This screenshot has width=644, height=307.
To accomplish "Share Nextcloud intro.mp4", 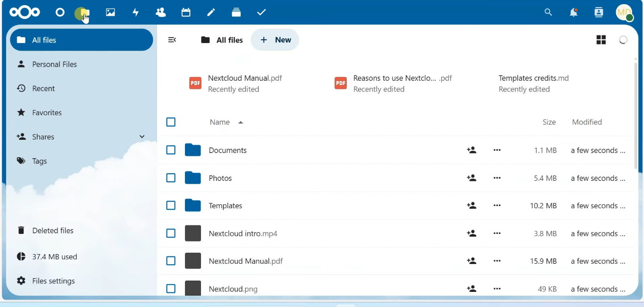I will coord(472,234).
